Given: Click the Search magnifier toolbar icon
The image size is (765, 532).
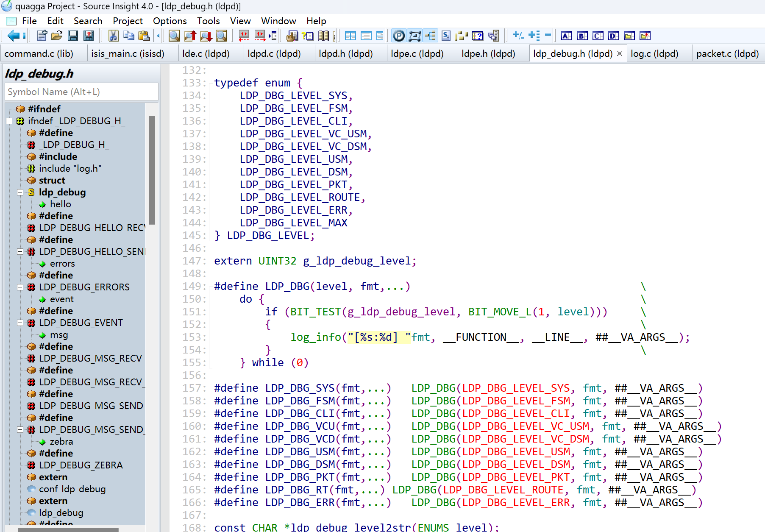Looking at the screenshot, I should (174, 36).
